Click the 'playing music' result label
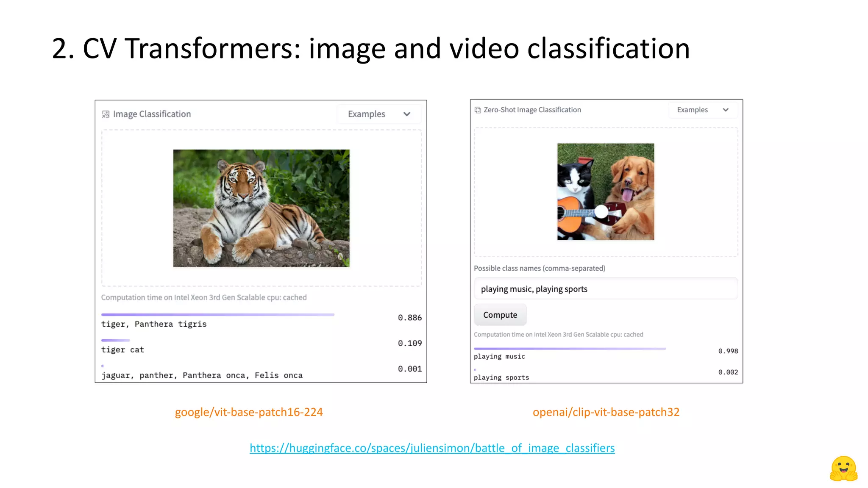The image size is (868, 488). (x=499, y=357)
